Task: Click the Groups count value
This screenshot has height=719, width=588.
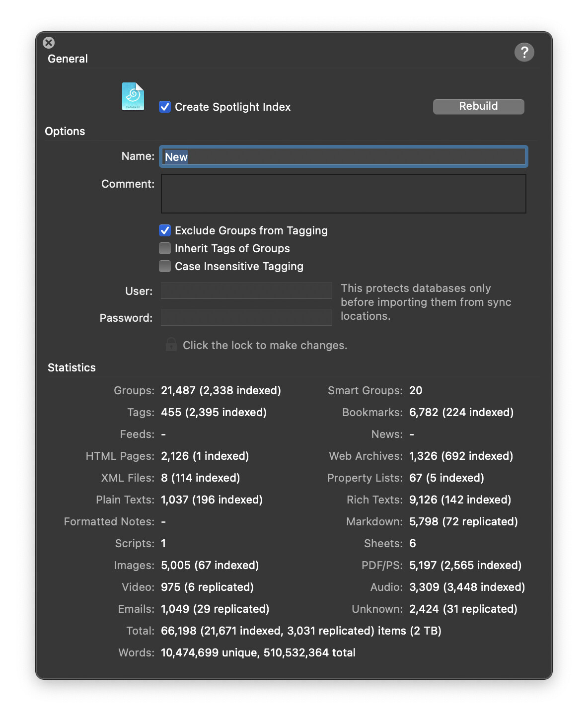Action: (220, 390)
